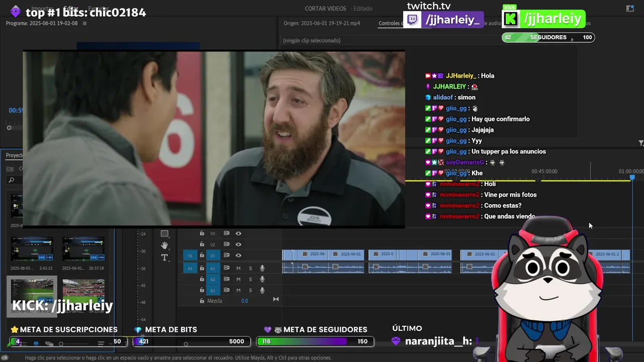This screenshot has height=362, width=644.
Task: Select the highlighted green football field thumbnail
Action: pos(32,292)
